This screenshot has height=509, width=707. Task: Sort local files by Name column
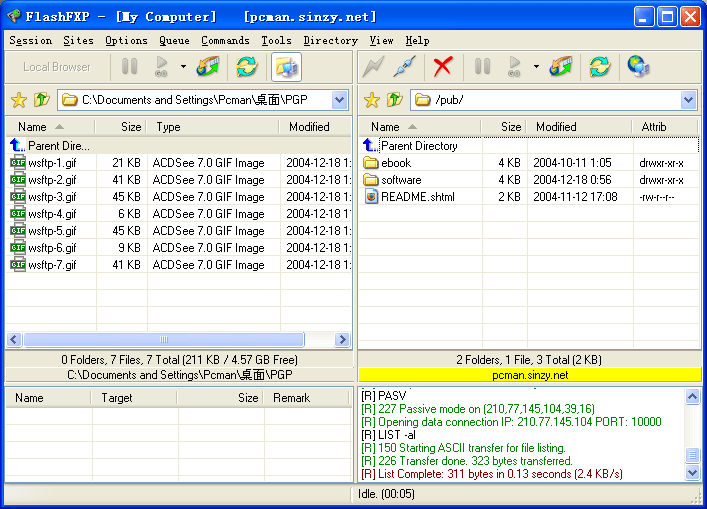point(50,127)
